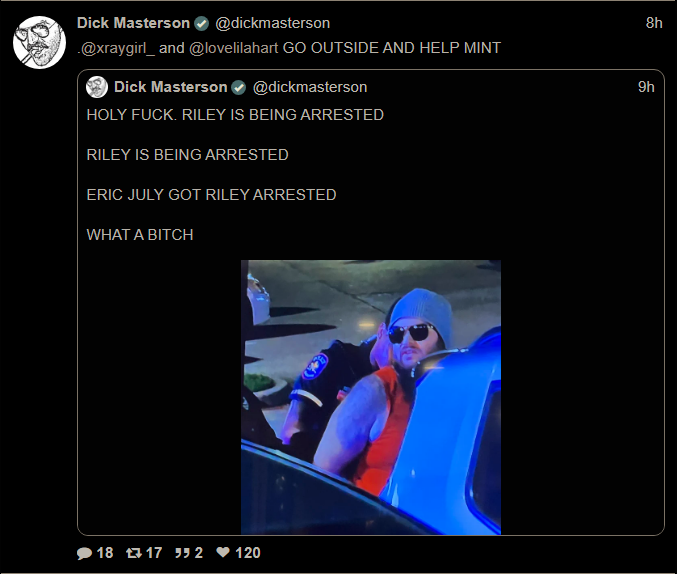Click the quoted tweet text HOLY FUCK. RILEY IS BEING ARRESTED

click(235, 115)
